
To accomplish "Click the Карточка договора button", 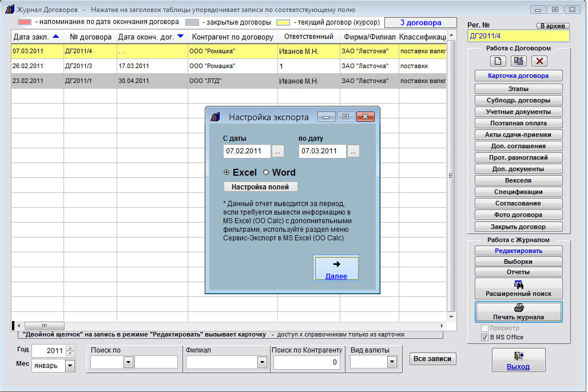I will [518, 76].
